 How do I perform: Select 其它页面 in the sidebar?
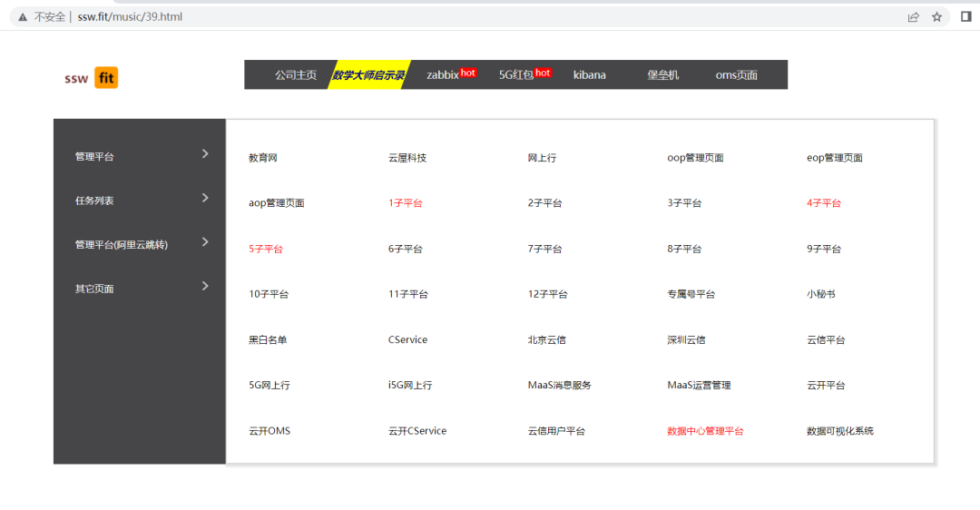pyautogui.click(x=94, y=289)
